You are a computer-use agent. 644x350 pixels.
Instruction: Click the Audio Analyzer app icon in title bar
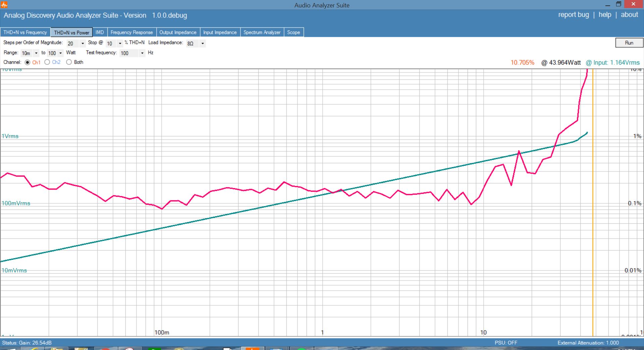click(4, 5)
